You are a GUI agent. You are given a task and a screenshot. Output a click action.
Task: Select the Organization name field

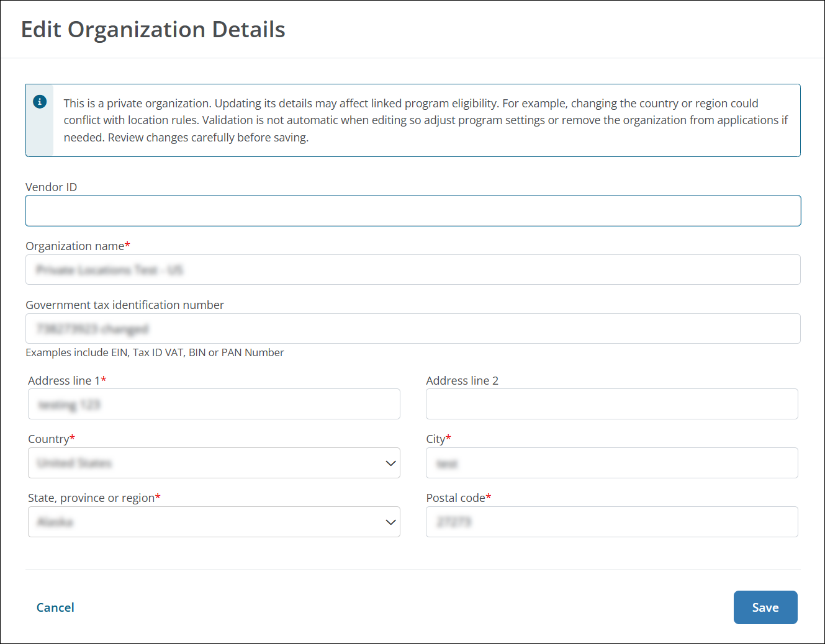(413, 269)
